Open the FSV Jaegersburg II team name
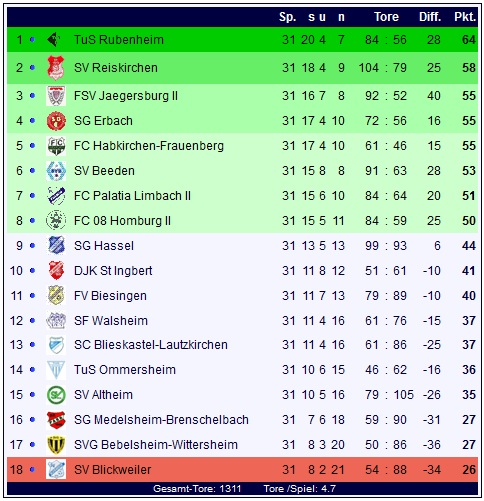This screenshot has width=484, height=501. pyautogui.click(x=126, y=96)
